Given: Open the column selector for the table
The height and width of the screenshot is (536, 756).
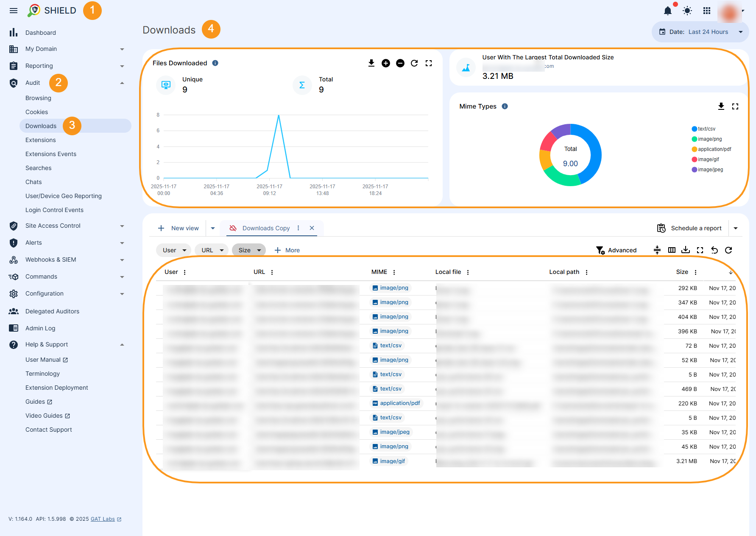Looking at the screenshot, I should (672, 250).
